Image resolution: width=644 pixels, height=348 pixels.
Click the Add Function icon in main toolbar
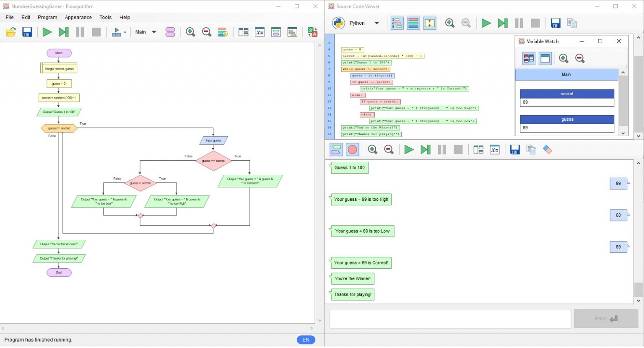coord(170,32)
